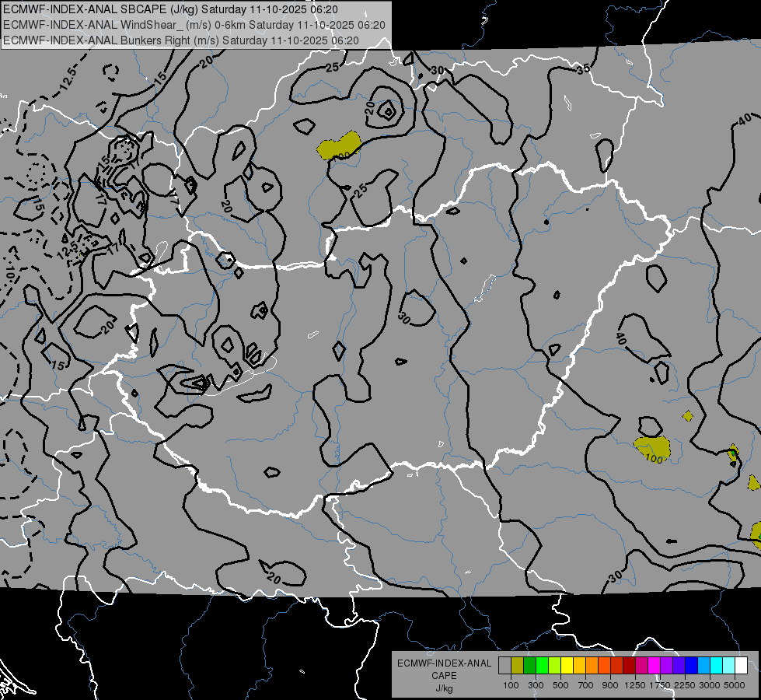Select the purple swatch after 1750 tick
This screenshot has width=761, height=700.
pos(666,665)
